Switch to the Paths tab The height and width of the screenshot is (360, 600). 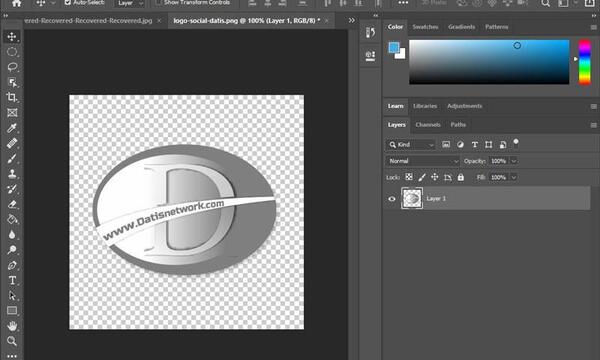[458, 125]
